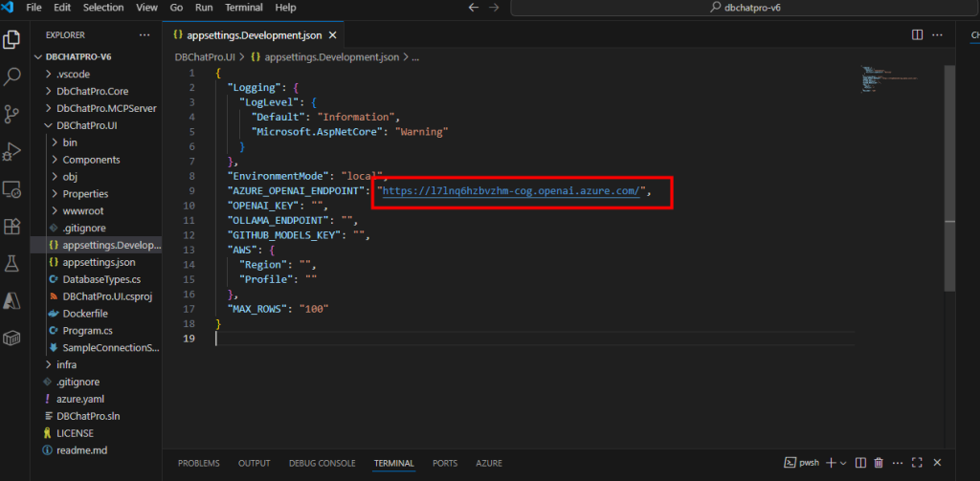Switch to the PROBLEMS panel tab
This screenshot has width=980, height=481.
(x=199, y=463)
